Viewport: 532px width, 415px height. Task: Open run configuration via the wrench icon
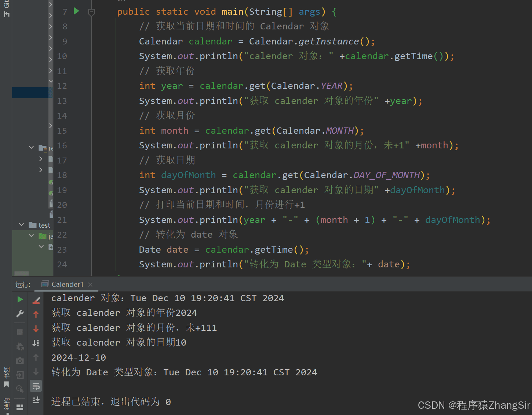click(x=20, y=314)
